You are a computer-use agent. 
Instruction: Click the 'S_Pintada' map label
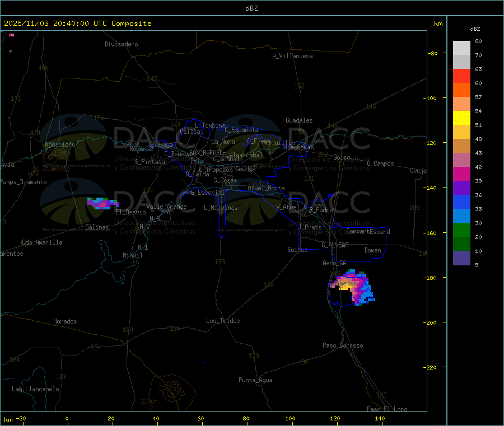coord(150,162)
